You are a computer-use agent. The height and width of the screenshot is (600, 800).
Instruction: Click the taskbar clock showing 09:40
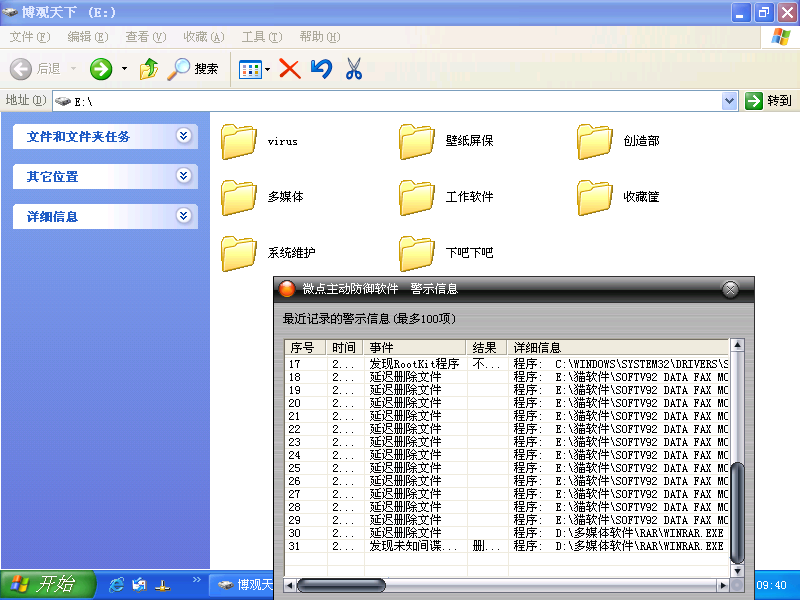[x=771, y=585]
